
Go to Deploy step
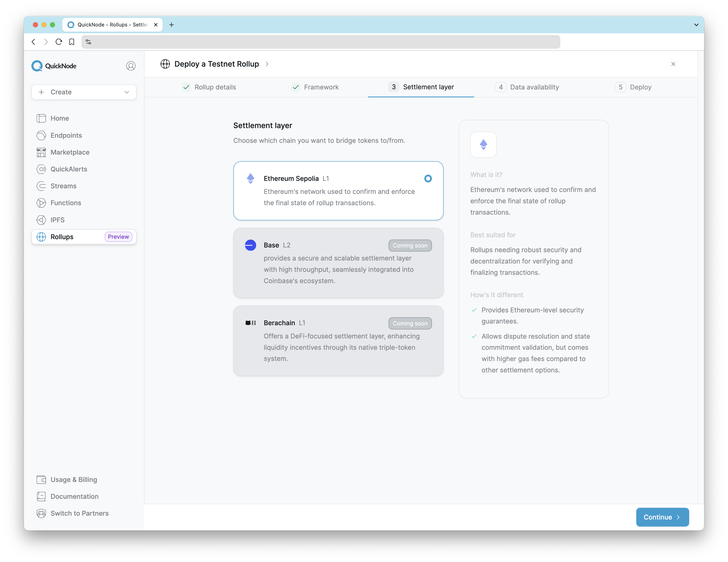point(633,87)
